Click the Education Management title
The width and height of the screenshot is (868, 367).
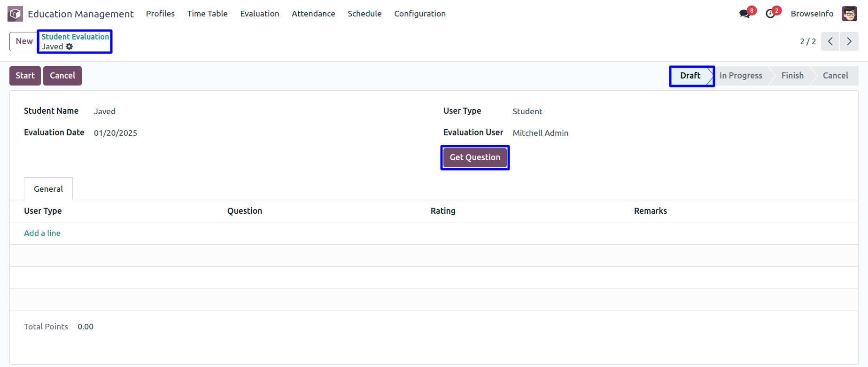coord(81,14)
